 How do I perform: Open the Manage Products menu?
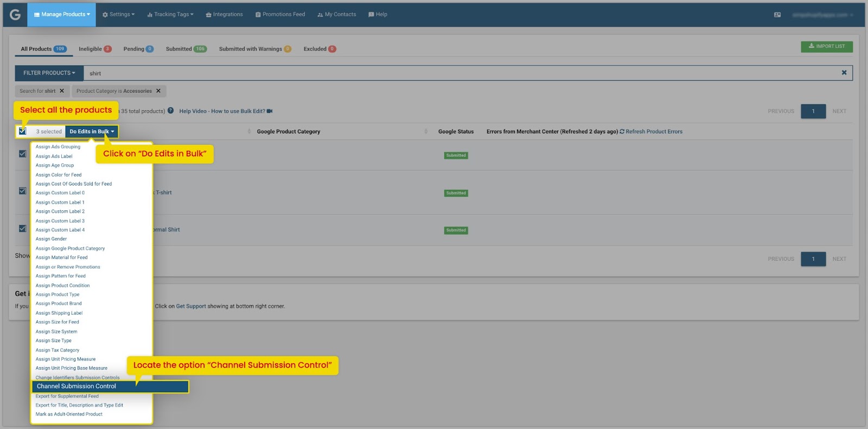tap(62, 15)
